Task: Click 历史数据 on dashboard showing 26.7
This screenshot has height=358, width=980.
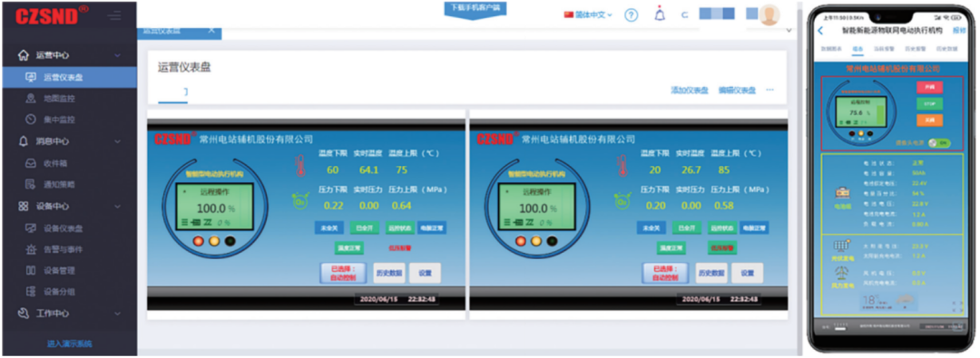Action: 711,273
